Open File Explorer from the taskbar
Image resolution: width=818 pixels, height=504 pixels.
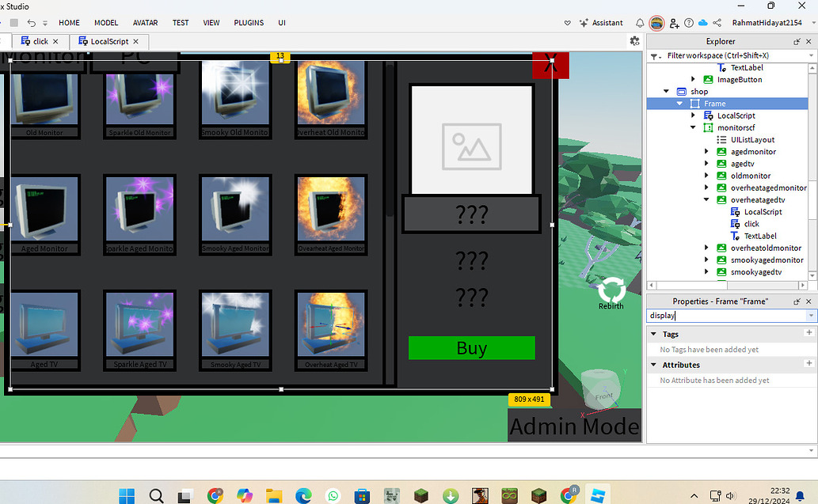click(273, 495)
